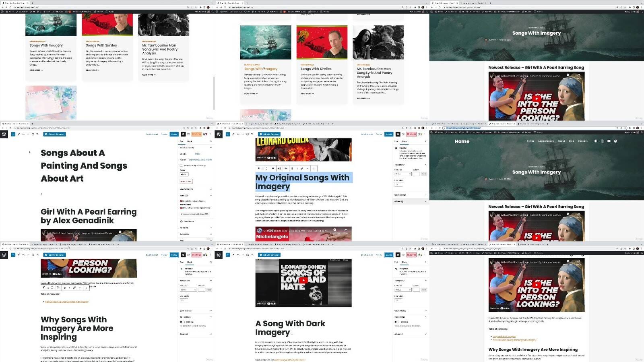Toggle the Settings gear in the My Original Songs editor

point(398,134)
